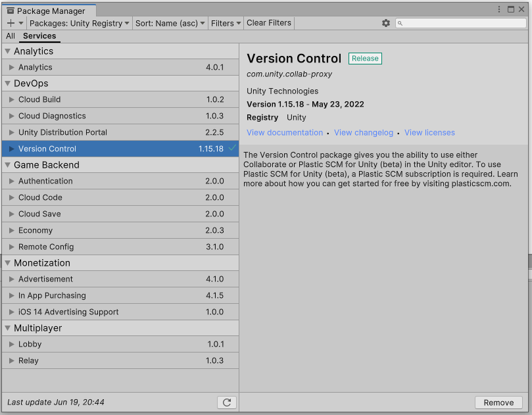
Task: Click the Package Manager tab box icon
Action: [11, 11]
